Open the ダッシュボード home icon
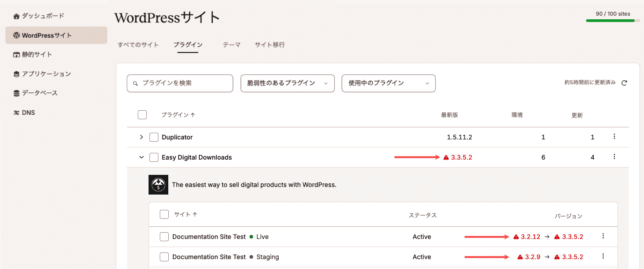644x269 pixels. [x=17, y=16]
